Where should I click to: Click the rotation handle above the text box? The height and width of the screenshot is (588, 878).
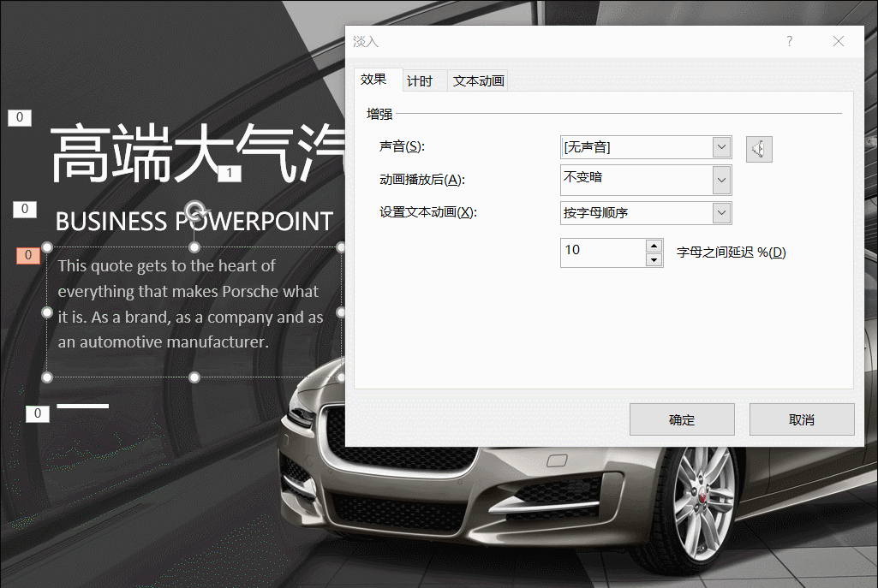194,211
